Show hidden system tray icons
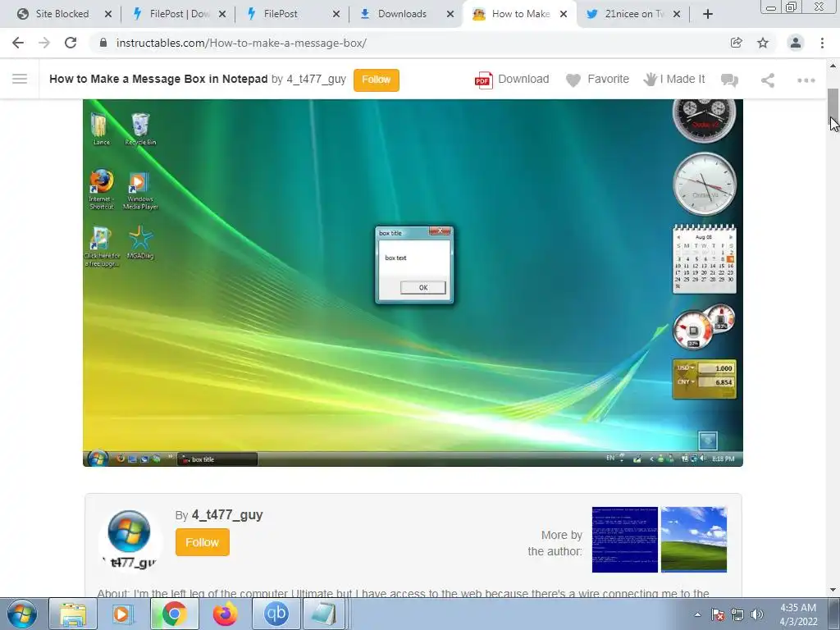 pos(697,614)
